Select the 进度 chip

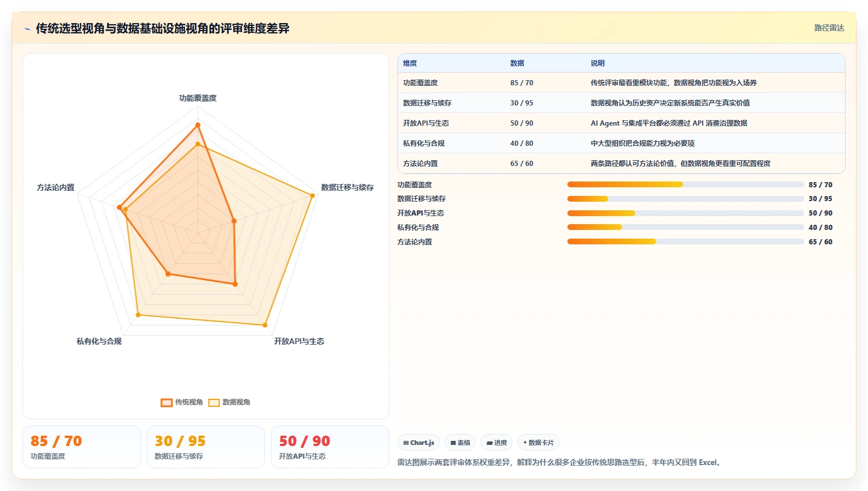[x=496, y=443]
